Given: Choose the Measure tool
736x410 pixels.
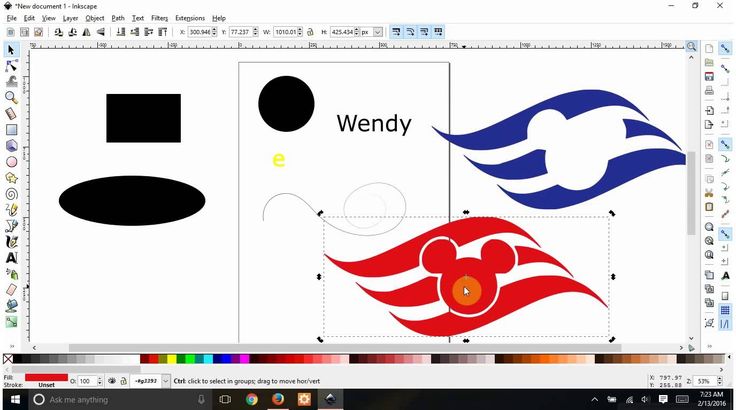Looking at the screenshot, I should pos(11,113).
